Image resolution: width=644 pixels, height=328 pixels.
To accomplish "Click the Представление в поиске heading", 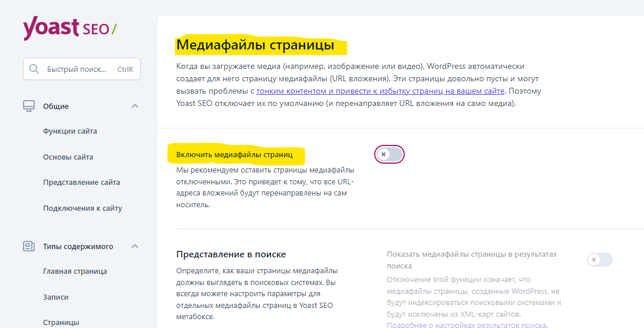I will 231,254.
